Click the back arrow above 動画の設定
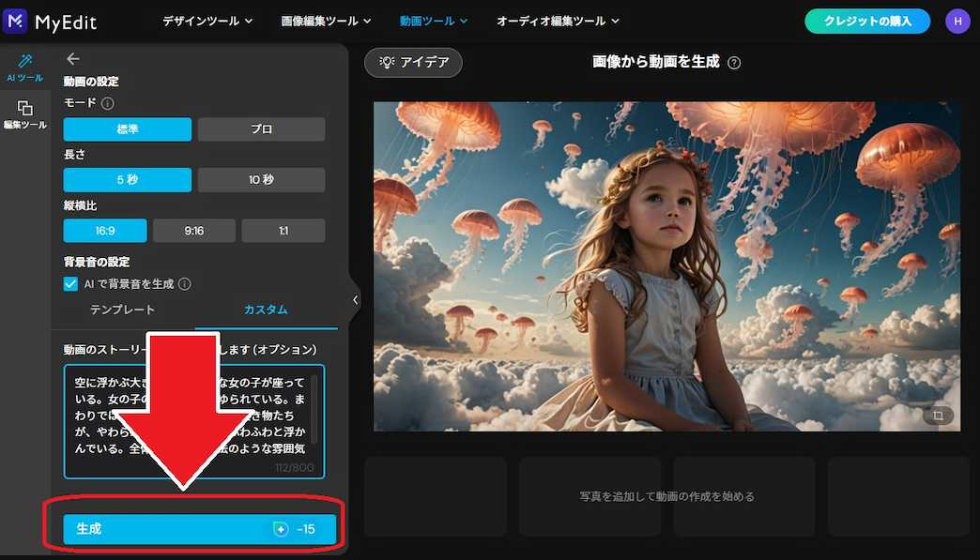980x560 pixels. (74, 58)
